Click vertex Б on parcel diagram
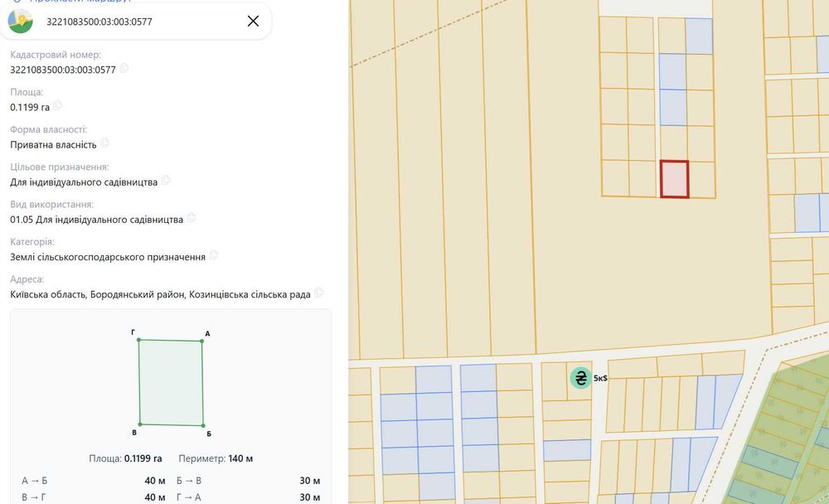829x504 pixels. (x=203, y=425)
